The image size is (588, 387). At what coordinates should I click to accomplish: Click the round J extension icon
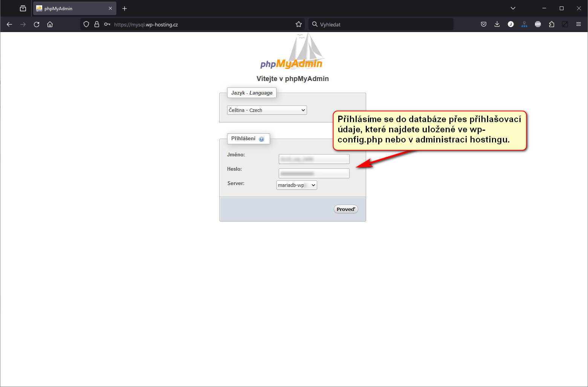511,24
